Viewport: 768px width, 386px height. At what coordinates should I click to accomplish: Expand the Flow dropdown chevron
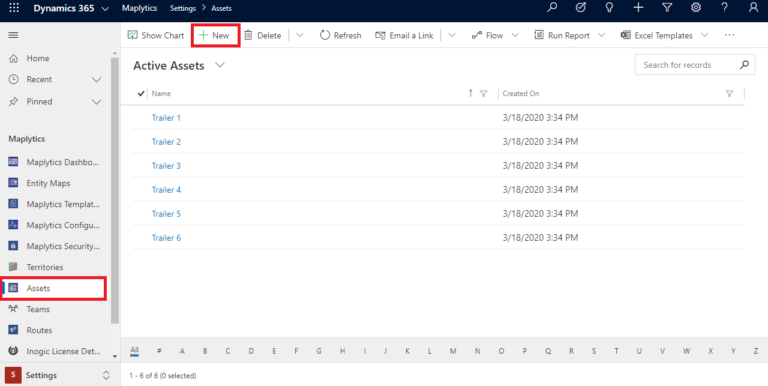[x=515, y=35]
